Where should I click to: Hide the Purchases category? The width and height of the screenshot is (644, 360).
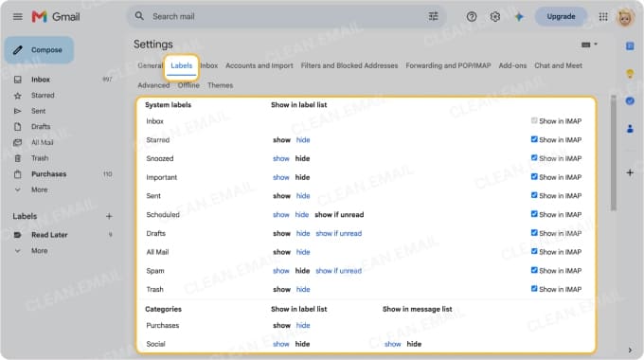[x=303, y=326]
